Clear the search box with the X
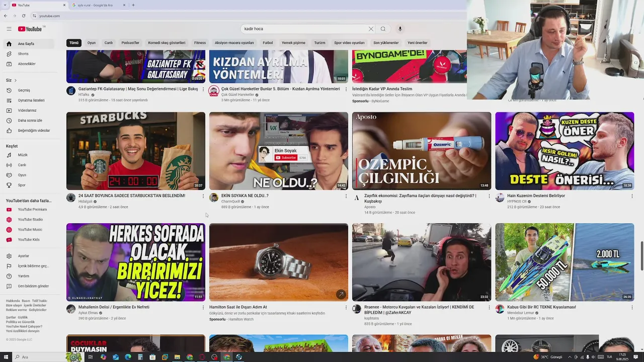Viewport: 644px width, 362px height. pos(371,29)
